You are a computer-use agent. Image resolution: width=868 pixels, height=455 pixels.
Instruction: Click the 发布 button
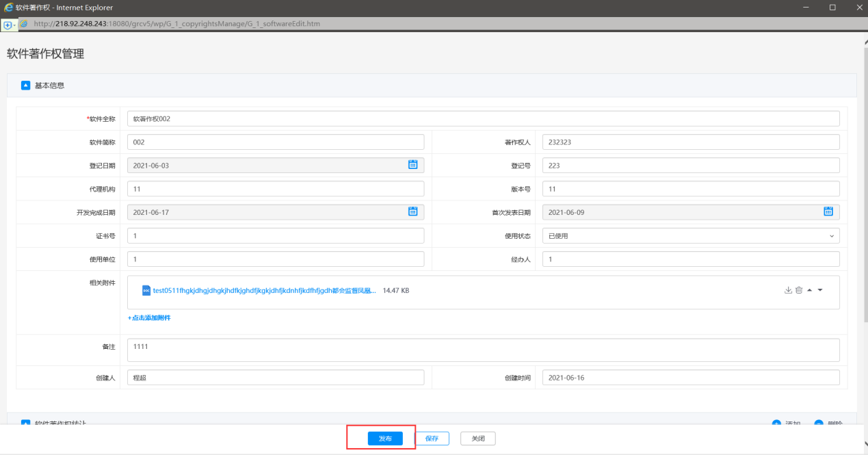[x=385, y=439]
